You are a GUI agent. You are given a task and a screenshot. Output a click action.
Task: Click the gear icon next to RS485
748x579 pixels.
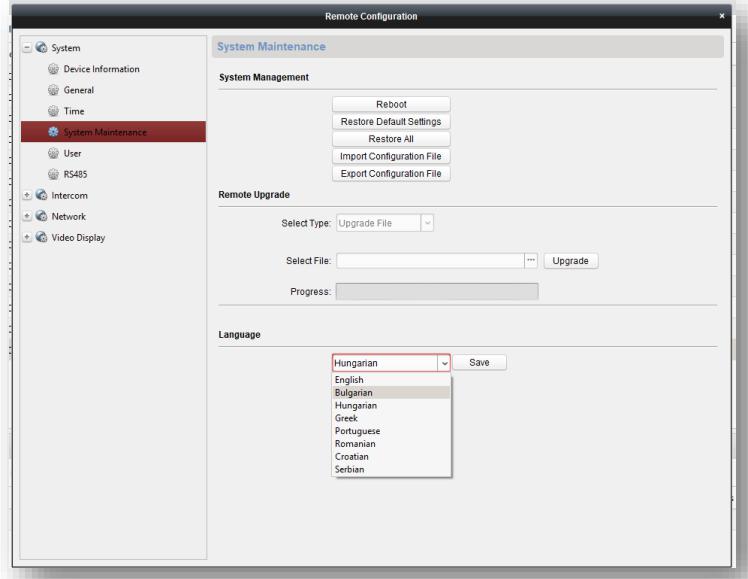[x=54, y=175]
